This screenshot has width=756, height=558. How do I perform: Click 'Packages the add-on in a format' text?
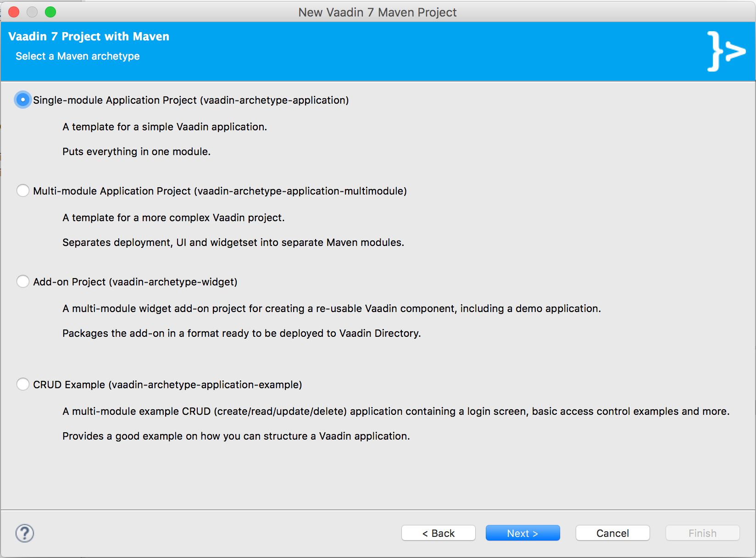[x=242, y=333]
